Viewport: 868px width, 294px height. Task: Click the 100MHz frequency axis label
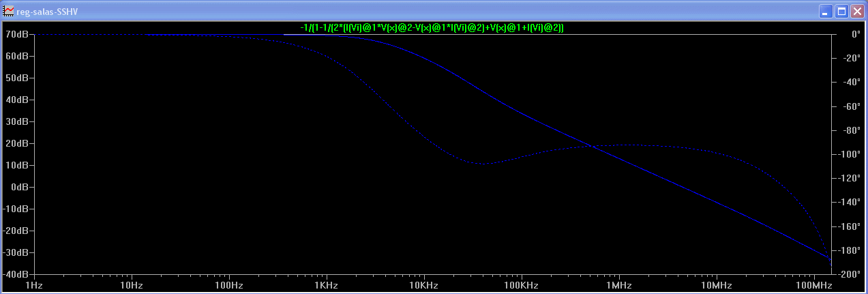813,285
